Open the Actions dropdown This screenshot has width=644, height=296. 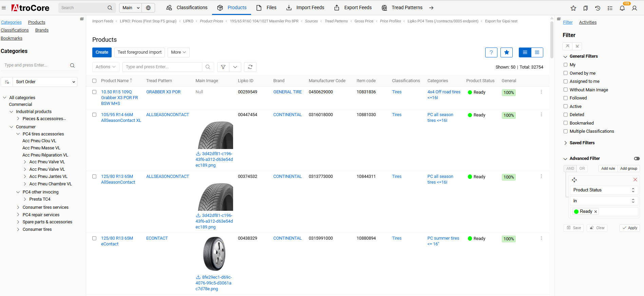click(106, 67)
